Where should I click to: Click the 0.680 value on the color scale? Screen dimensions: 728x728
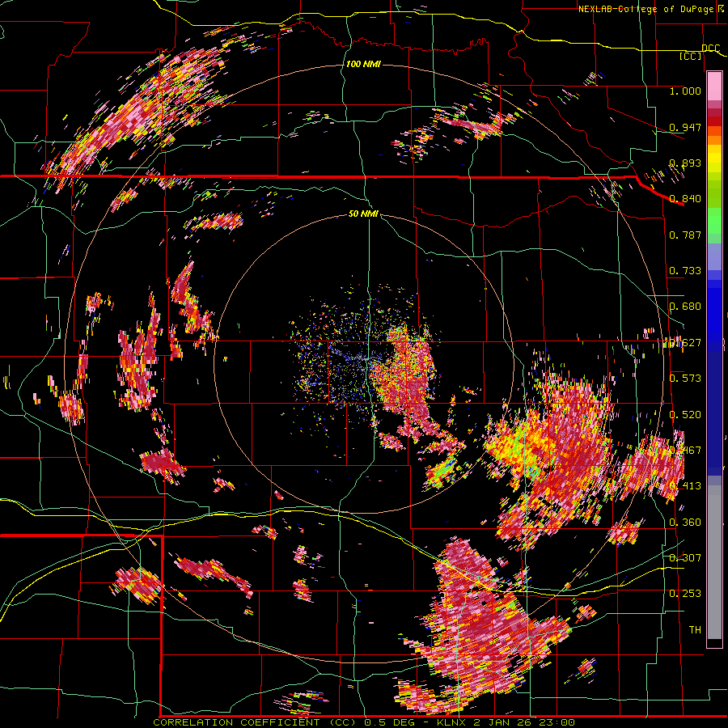tap(685, 307)
